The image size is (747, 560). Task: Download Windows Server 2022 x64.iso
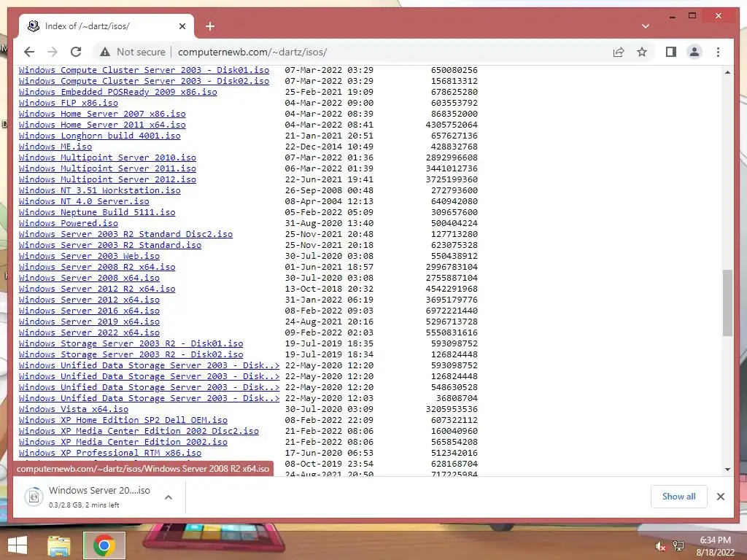click(89, 332)
